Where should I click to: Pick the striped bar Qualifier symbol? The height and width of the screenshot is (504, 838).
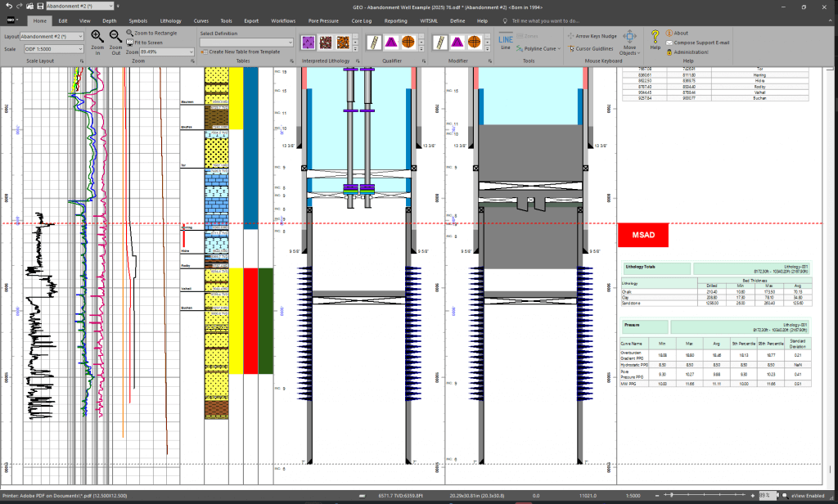[374, 43]
